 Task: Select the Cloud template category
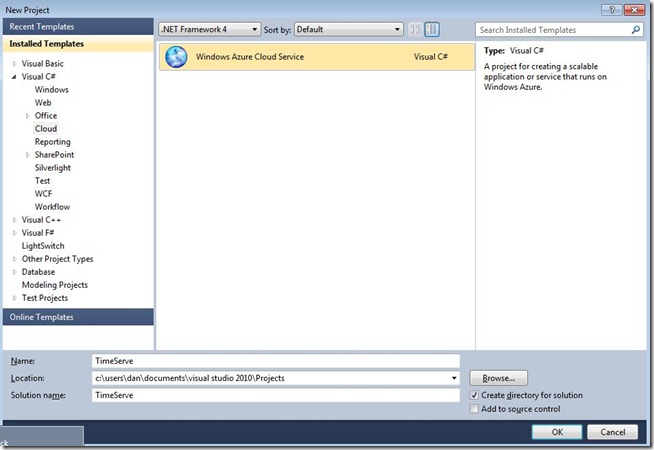pyautogui.click(x=46, y=128)
